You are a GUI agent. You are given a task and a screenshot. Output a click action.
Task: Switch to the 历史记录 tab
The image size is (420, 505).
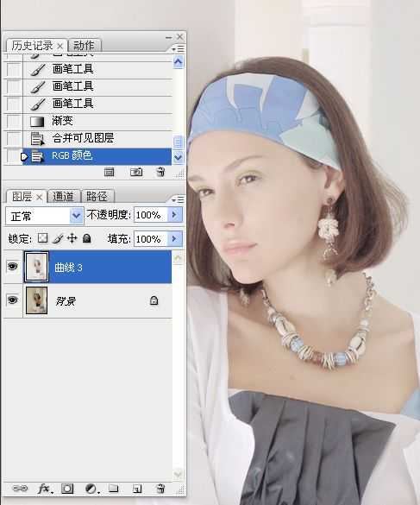click(x=32, y=46)
